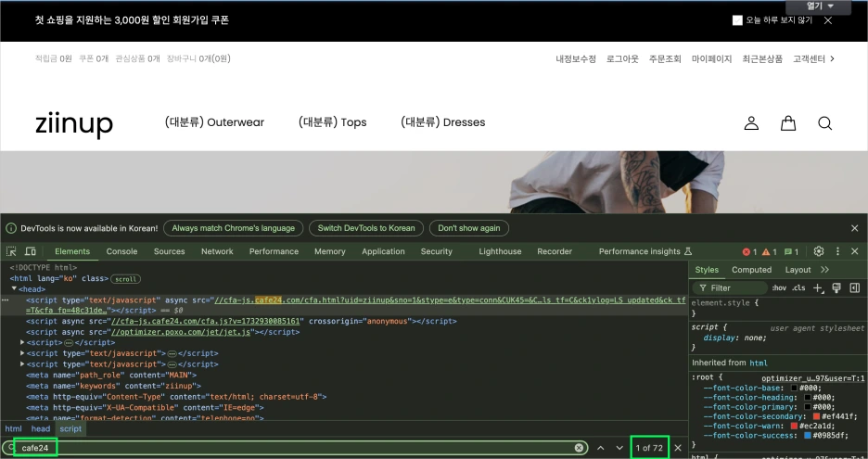The width and height of the screenshot is (868, 459).
Task: Switch to the Lighthouse tab
Action: point(500,251)
